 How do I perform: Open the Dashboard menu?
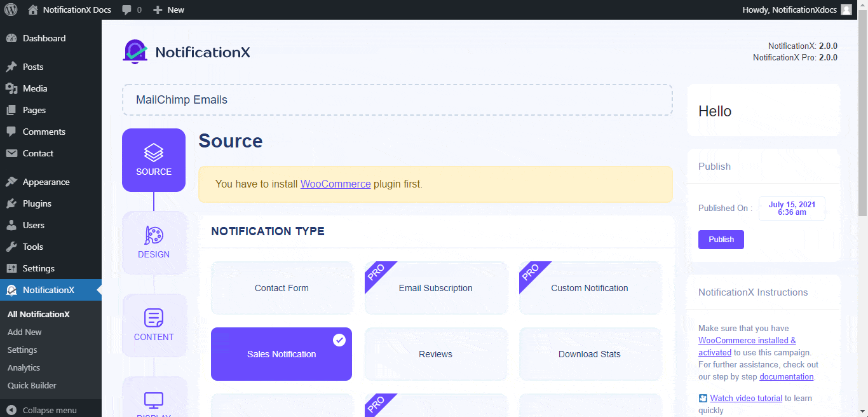[51, 38]
